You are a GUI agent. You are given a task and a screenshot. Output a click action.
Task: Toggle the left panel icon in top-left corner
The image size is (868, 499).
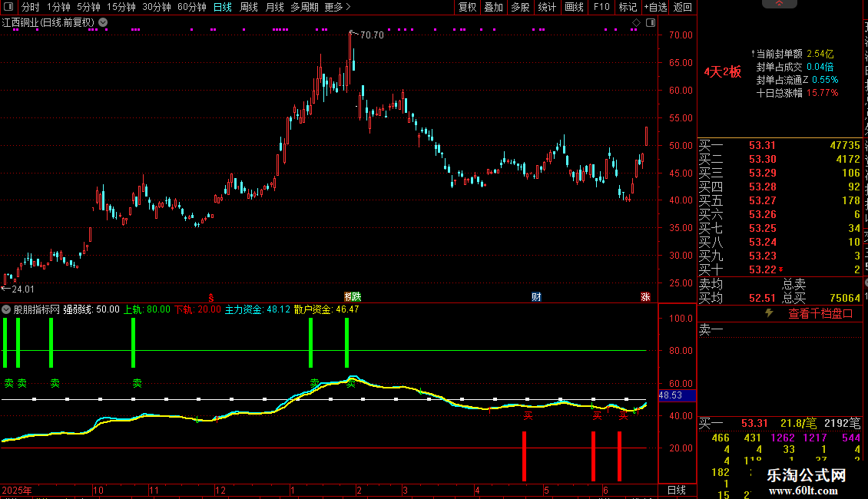point(8,7)
